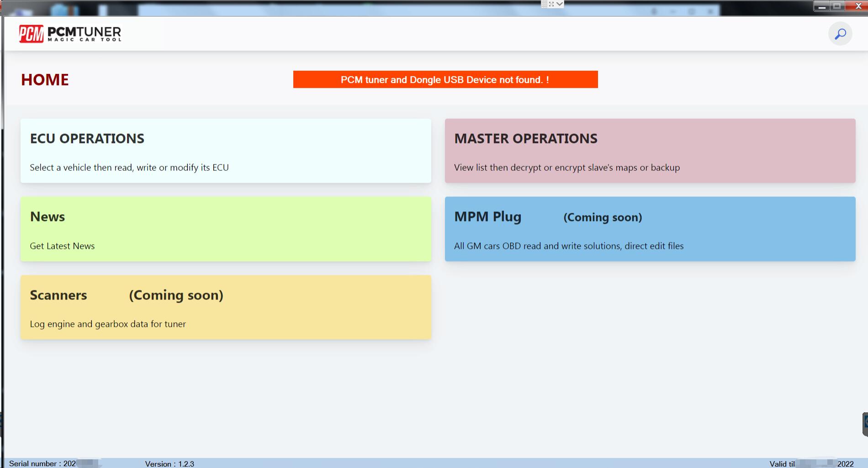
Task: Click the fullscreen expand icon at top
Action: point(551,4)
